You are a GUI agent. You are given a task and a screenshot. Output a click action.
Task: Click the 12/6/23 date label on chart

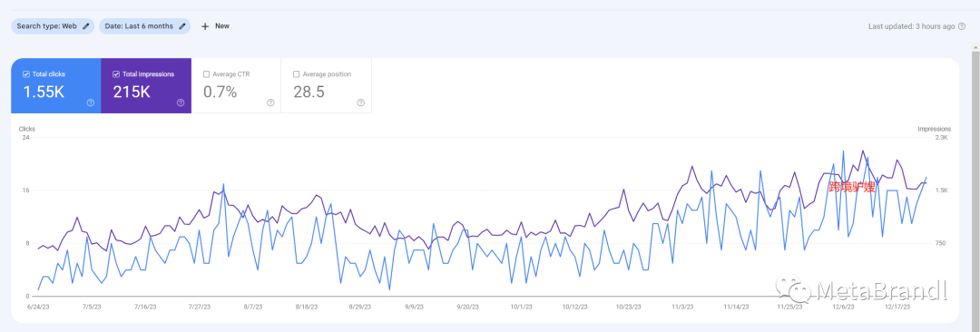[842, 307]
